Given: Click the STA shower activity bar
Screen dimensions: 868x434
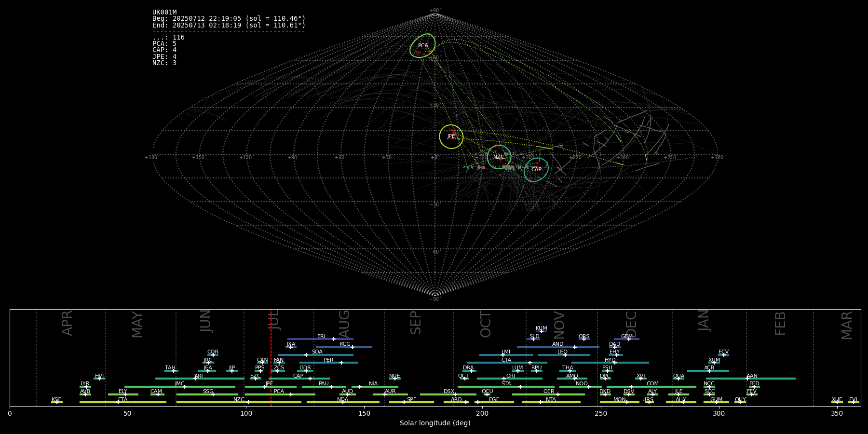Looking at the screenshot, I should point(506,387).
